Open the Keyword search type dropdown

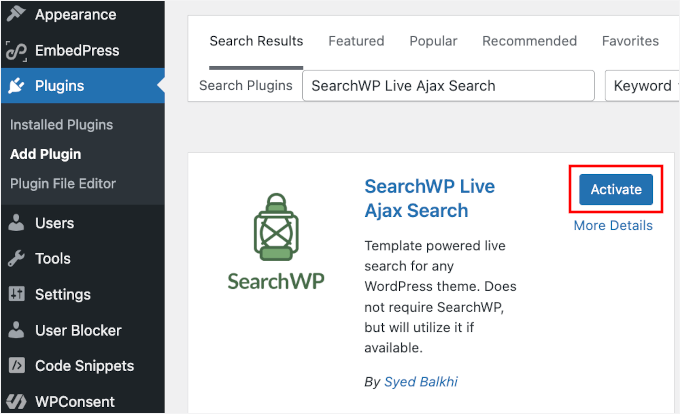coord(641,86)
